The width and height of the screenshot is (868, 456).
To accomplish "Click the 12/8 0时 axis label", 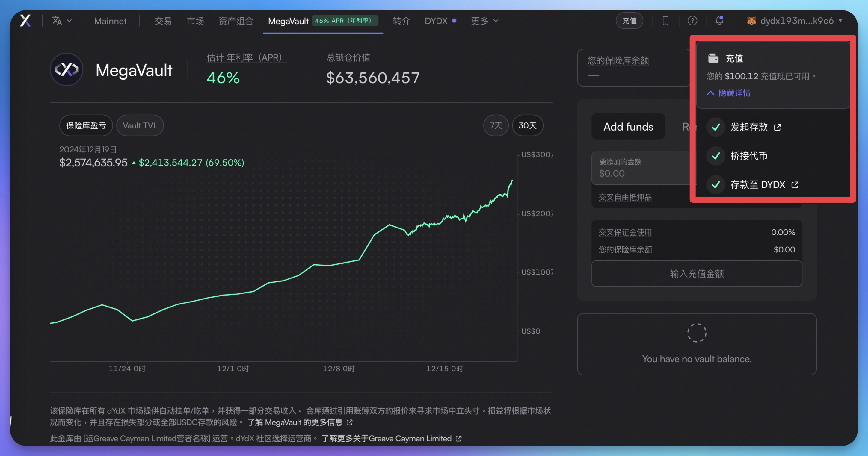I will (339, 369).
